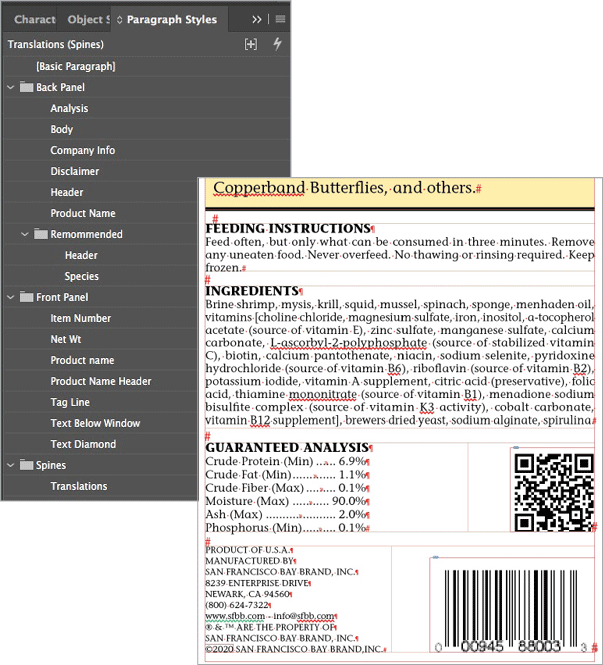
Task: Select the Paragraph Styles tab
Action: (x=172, y=20)
